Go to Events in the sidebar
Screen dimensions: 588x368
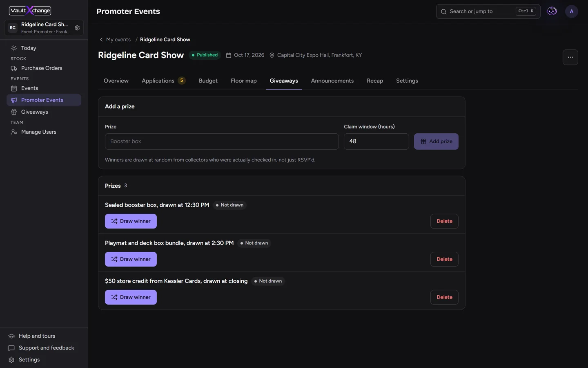coord(44,88)
